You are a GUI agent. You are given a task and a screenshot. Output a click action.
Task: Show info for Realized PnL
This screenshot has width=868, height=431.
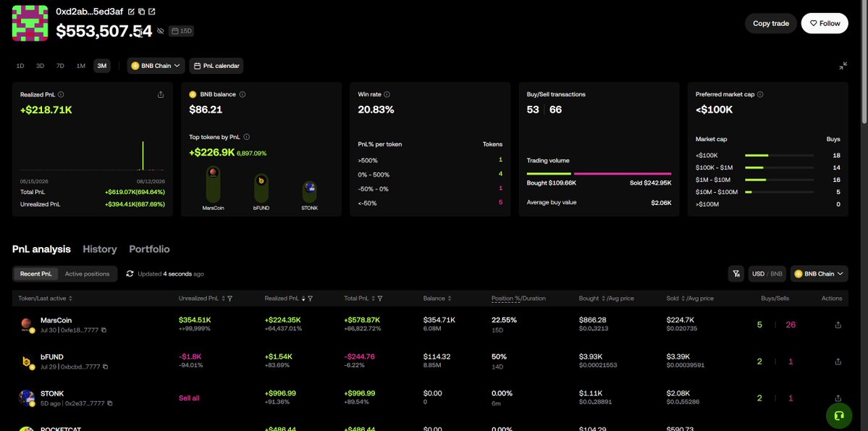[61, 95]
